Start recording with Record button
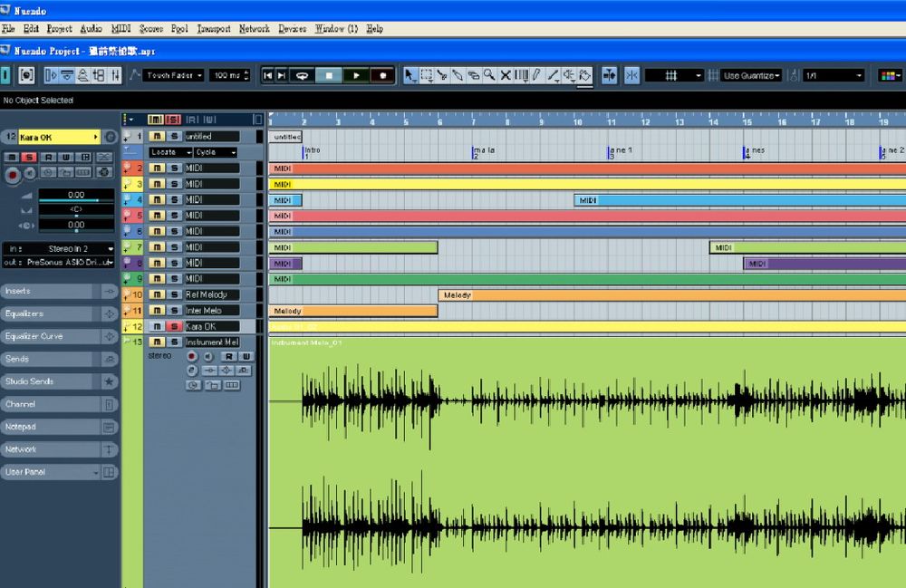This screenshot has height=588, width=906. tap(382, 75)
